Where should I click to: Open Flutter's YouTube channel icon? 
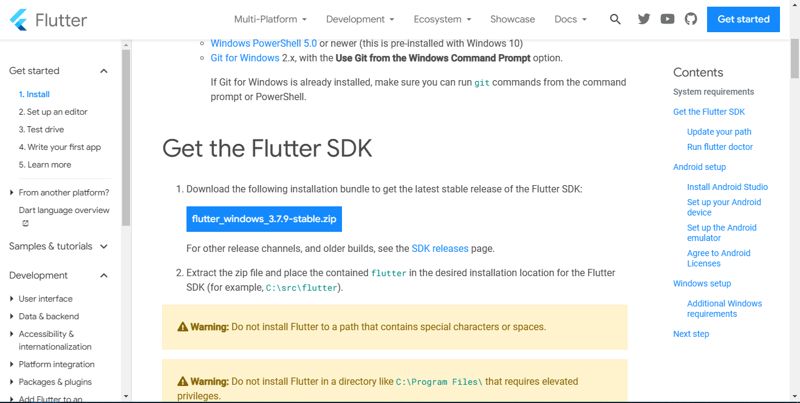coord(667,19)
